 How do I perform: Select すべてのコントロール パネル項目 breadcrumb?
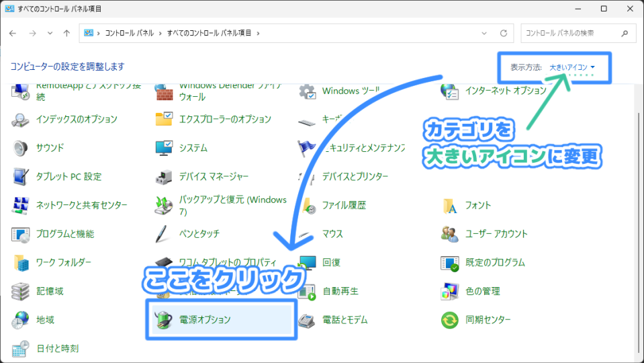[x=209, y=33]
